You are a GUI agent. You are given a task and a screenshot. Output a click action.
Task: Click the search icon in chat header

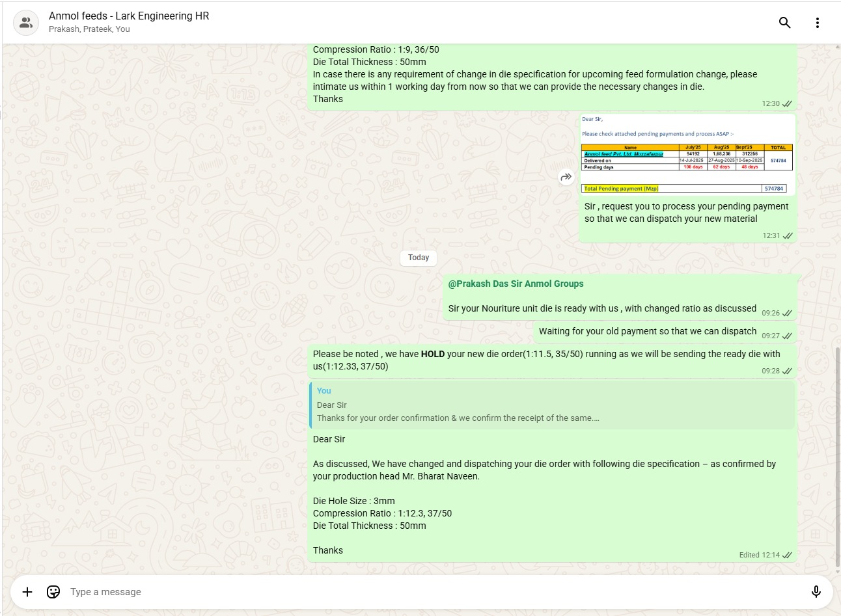tap(784, 23)
